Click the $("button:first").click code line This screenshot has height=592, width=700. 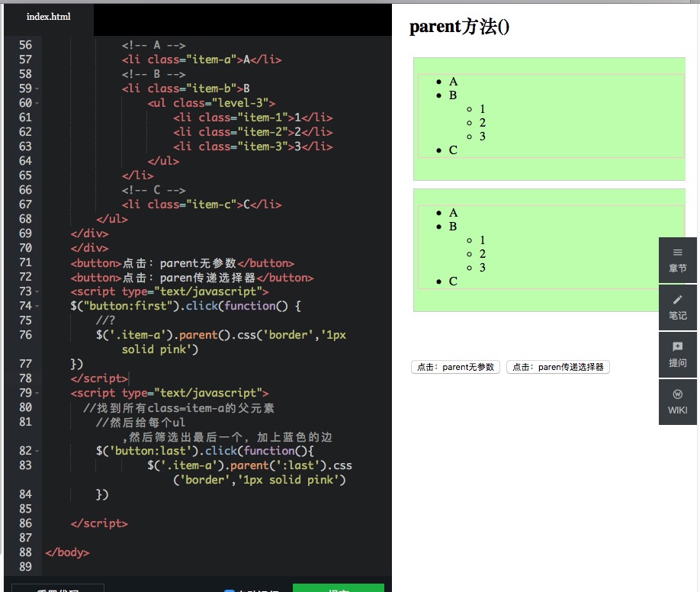tap(186, 306)
